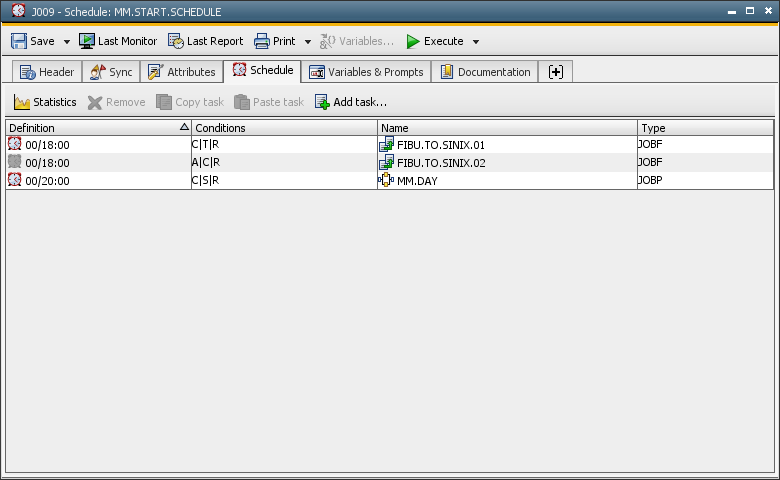Open the Documentation tab
Viewport: 780px width, 480px height.
tap(485, 72)
